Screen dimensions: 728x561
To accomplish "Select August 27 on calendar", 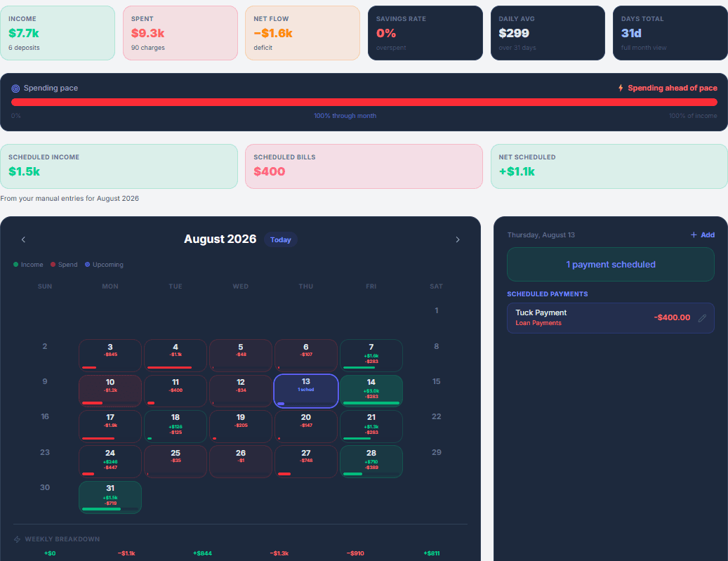I will [x=306, y=461].
